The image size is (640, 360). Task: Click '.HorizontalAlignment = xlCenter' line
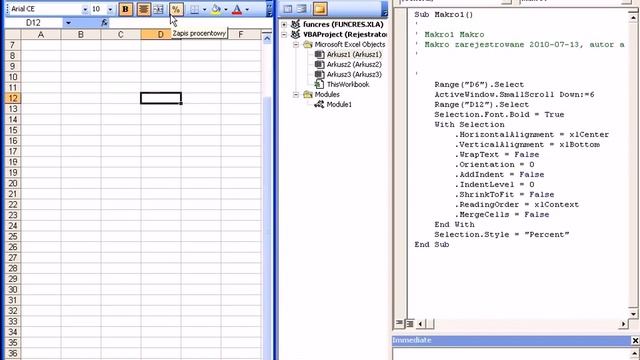tap(532, 135)
